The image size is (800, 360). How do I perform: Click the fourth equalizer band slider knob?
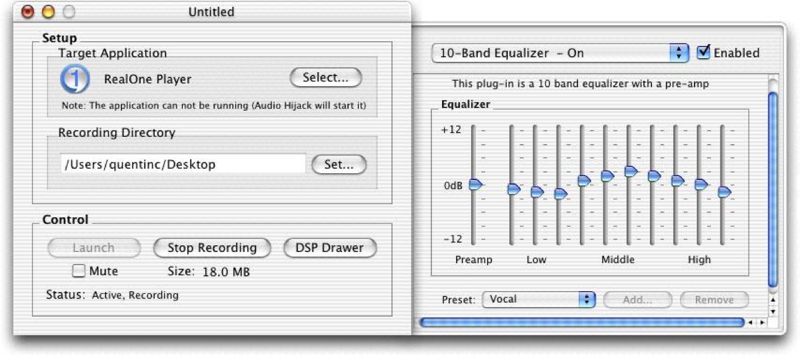tap(584, 181)
